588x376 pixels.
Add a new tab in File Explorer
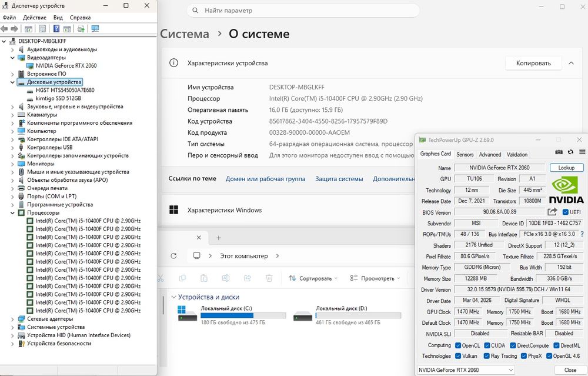pyautogui.click(x=219, y=238)
